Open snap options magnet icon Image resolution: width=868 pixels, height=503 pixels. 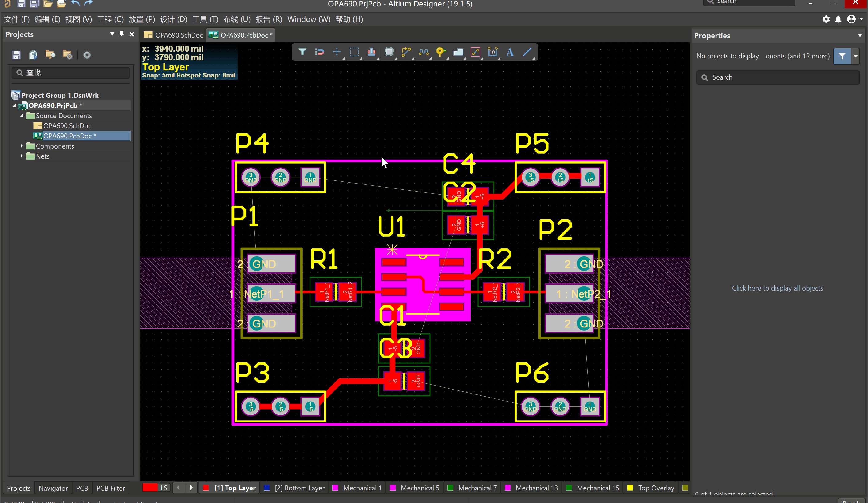point(319,52)
